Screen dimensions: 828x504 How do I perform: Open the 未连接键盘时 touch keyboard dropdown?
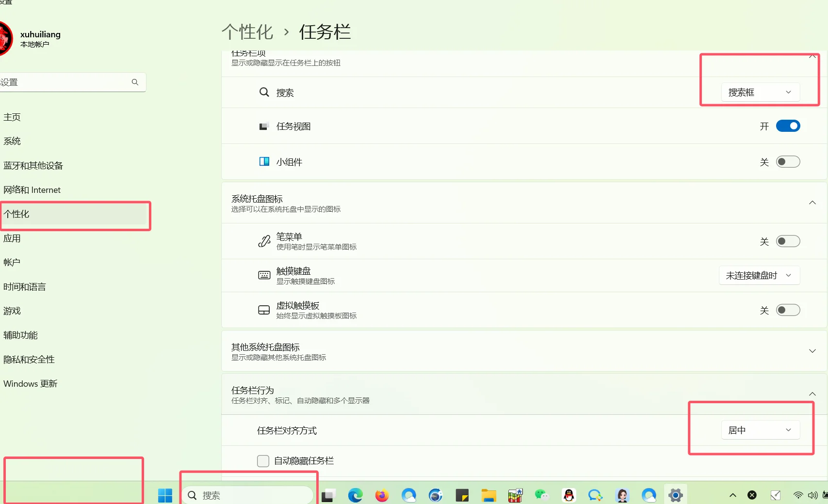coord(759,276)
